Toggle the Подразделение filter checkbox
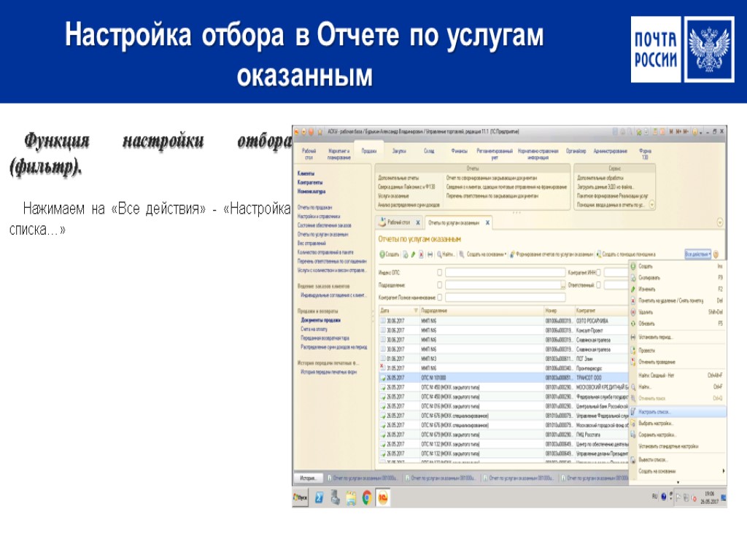 point(439,285)
